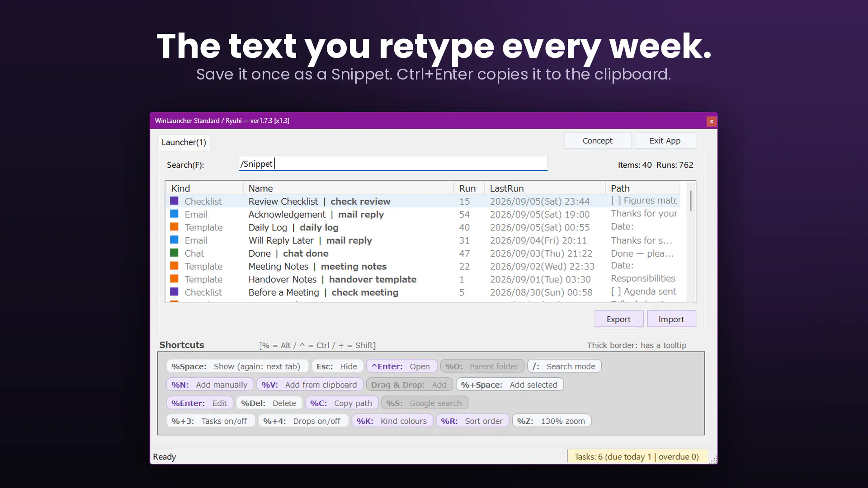868x488 pixels.
Task: Click the orange Kind square for Handover Notes
Action: tap(174, 279)
